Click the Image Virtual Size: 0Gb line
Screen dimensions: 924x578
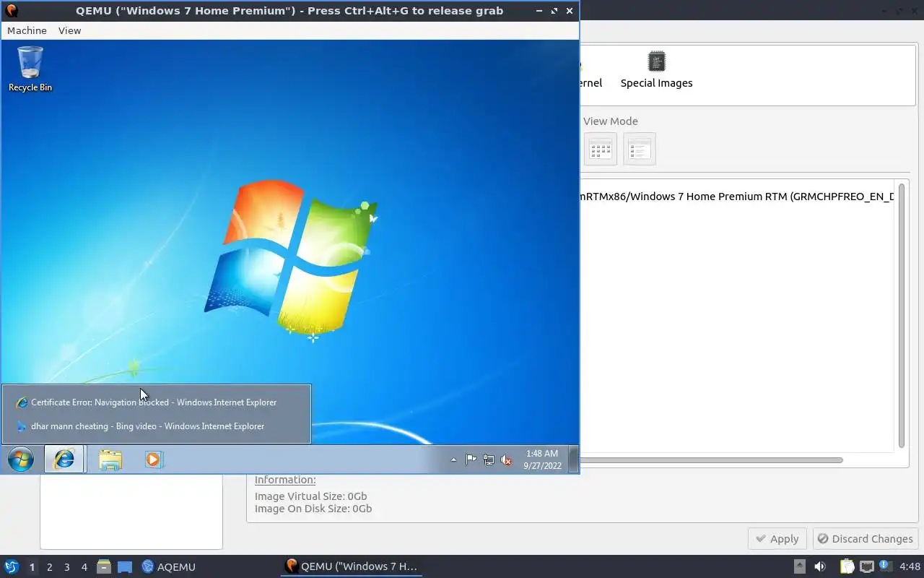[x=310, y=496]
